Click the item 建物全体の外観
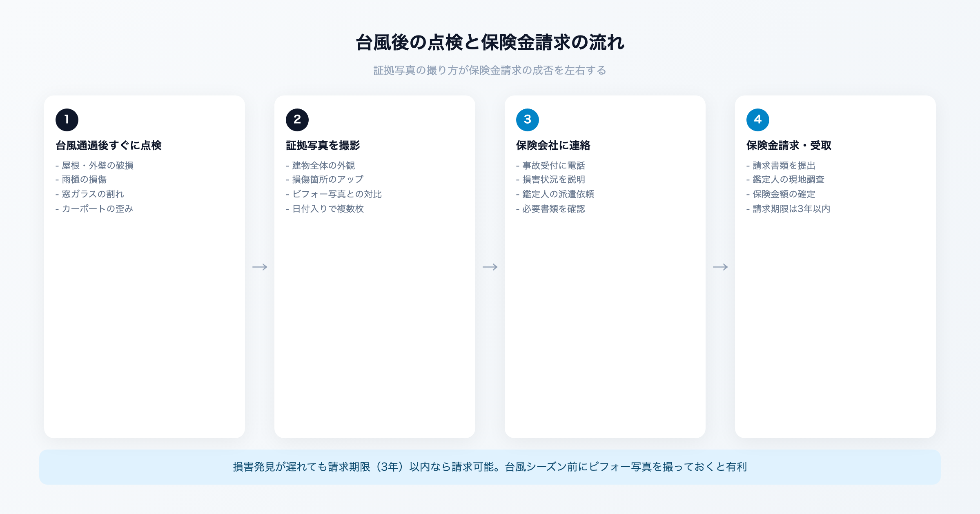The image size is (980, 514). point(321,165)
